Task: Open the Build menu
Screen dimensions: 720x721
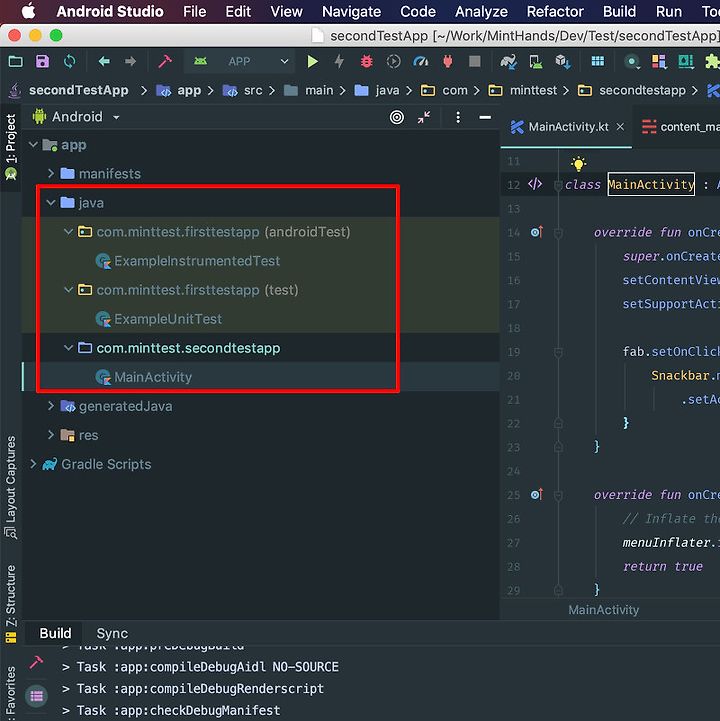Action: click(619, 11)
